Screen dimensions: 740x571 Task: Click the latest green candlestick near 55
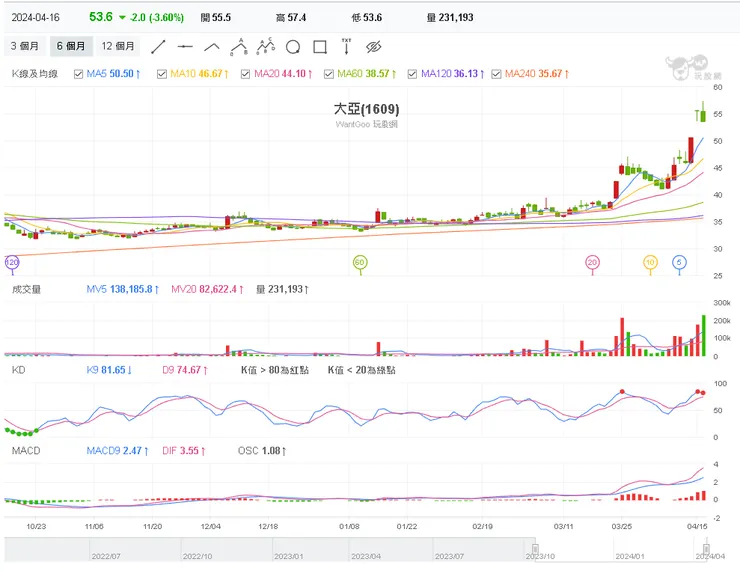coord(703,114)
